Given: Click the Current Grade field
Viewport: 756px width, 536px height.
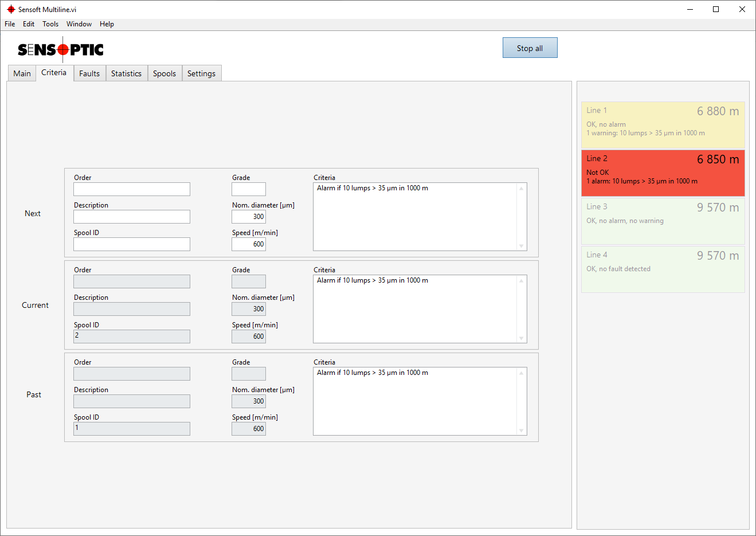Looking at the screenshot, I should [x=249, y=281].
